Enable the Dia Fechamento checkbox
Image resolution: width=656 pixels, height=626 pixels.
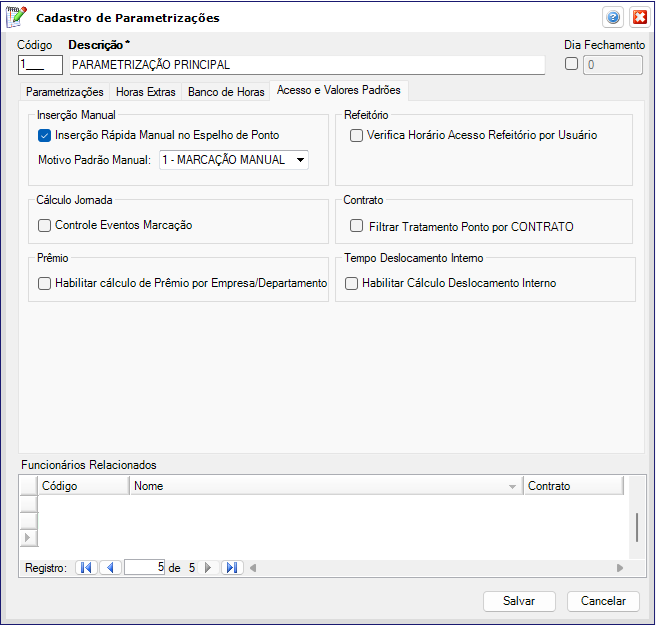pos(572,65)
